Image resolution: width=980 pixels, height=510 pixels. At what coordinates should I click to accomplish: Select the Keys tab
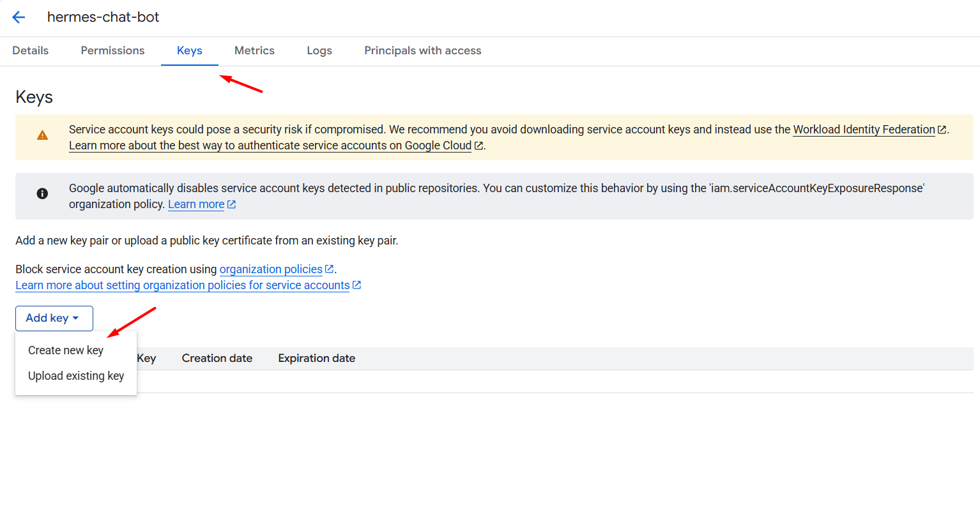coord(190,51)
